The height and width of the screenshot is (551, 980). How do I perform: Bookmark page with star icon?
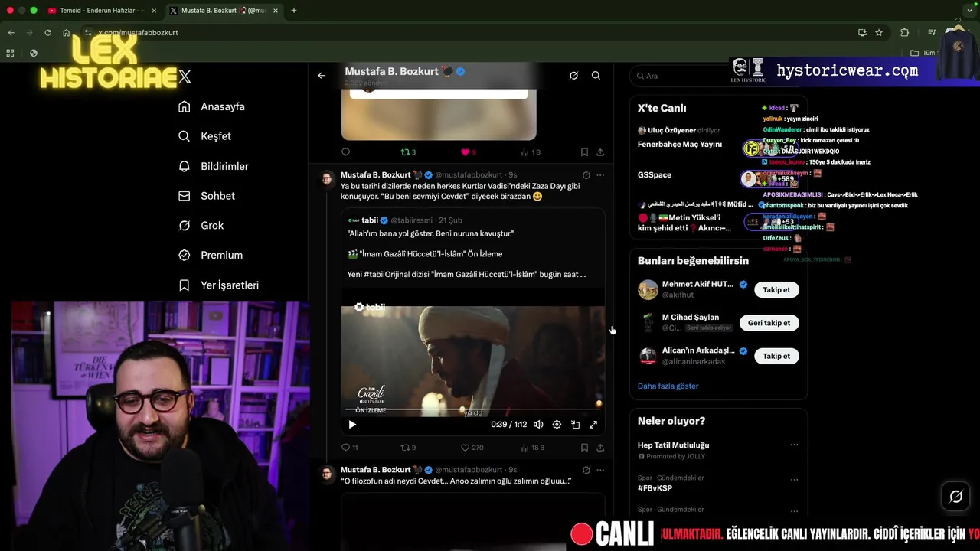(x=879, y=32)
